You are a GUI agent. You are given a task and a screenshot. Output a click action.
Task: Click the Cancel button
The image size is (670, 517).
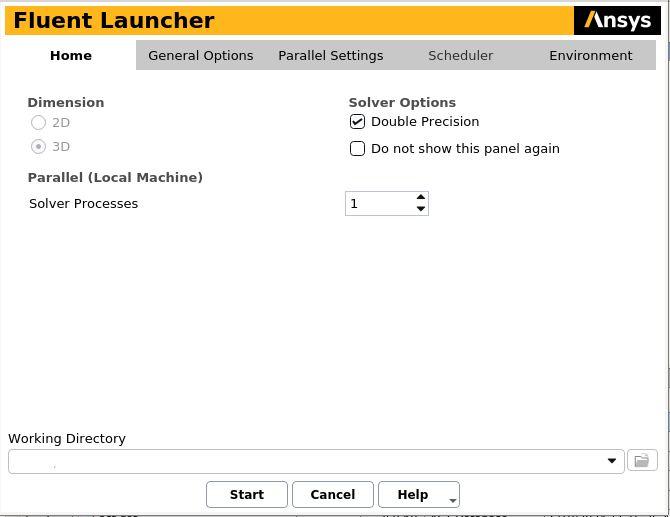click(333, 494)
